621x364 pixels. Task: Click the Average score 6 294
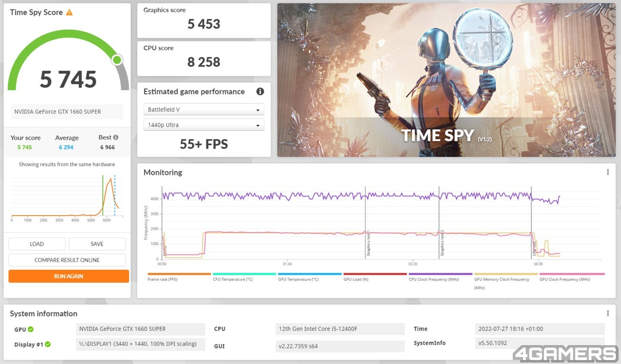coord(66,147)
